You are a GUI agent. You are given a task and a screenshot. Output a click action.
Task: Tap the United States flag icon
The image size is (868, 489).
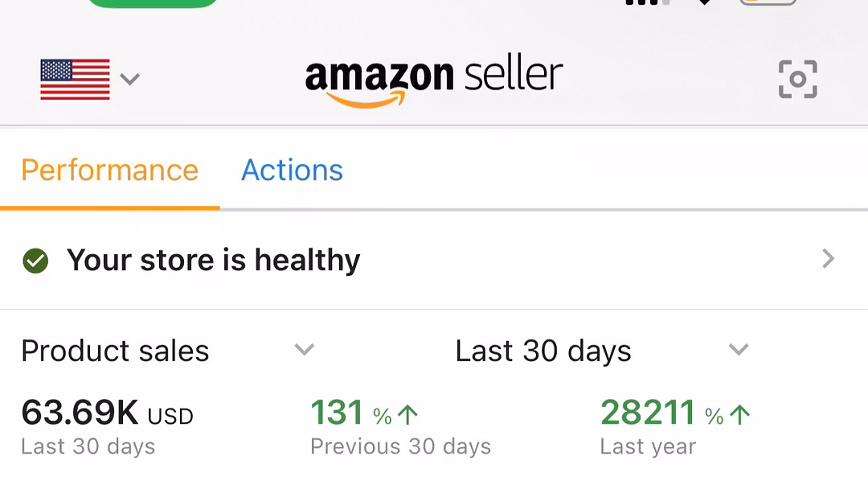(75, 79)
